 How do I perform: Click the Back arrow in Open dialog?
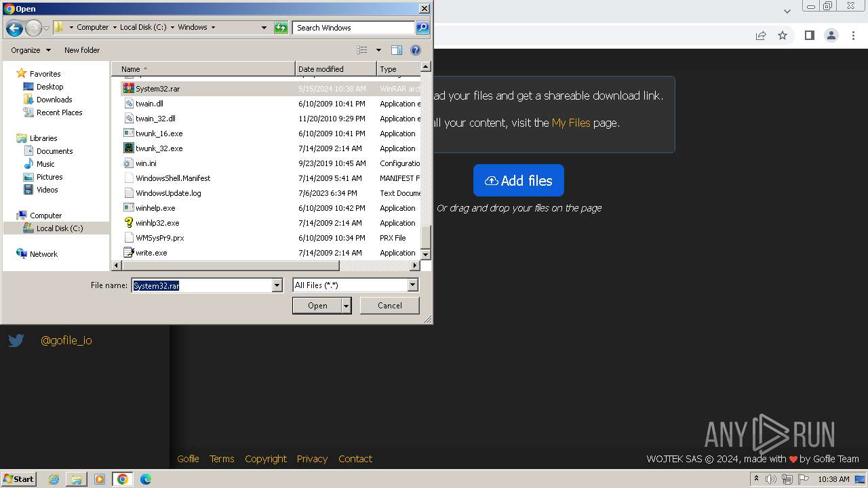14,28
